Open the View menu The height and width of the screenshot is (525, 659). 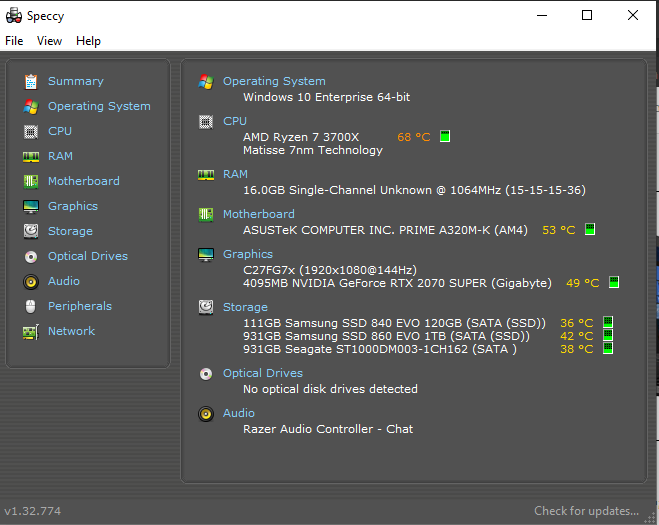(49, 41)
